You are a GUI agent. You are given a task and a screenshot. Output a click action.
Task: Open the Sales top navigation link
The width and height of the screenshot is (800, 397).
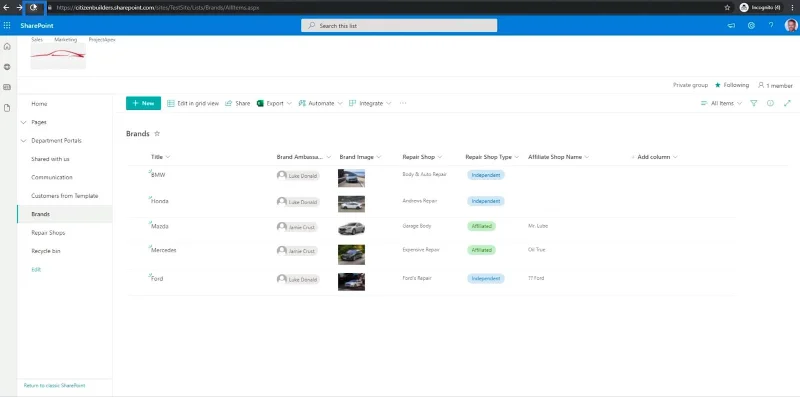coord(37,39)
